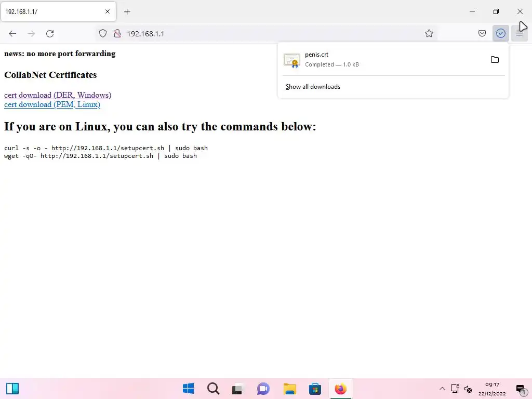This screenshot has width=532, height=399.
Task: Open Windows widgets panel icon
Action: tap(12, 389)
